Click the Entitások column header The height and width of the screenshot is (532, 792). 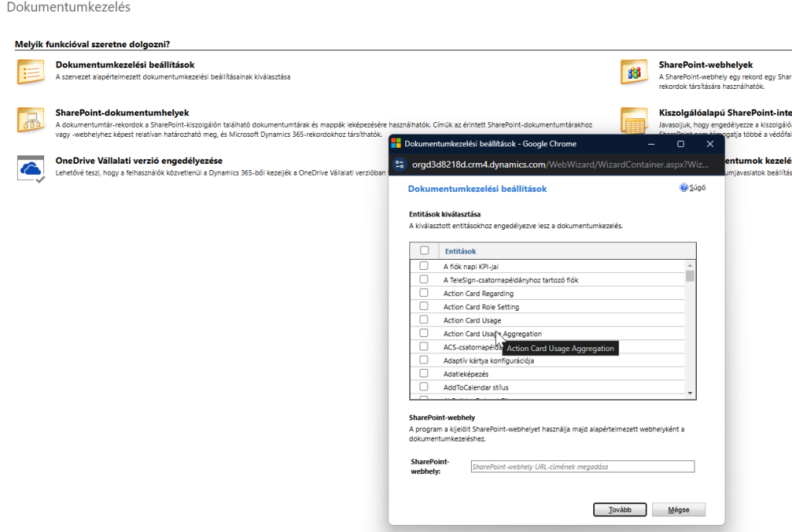tap(461, 251)
